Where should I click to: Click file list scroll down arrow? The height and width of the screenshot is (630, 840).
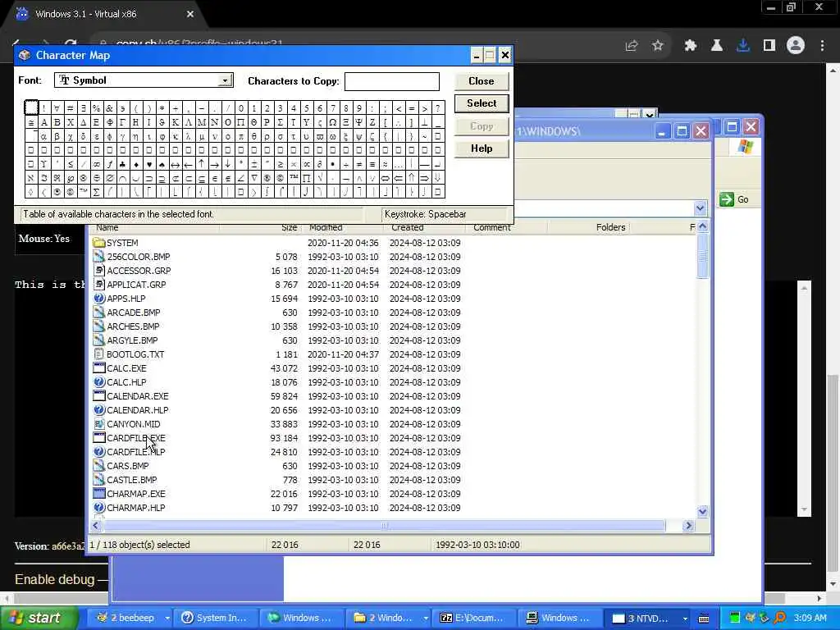[x=702, y=511]
